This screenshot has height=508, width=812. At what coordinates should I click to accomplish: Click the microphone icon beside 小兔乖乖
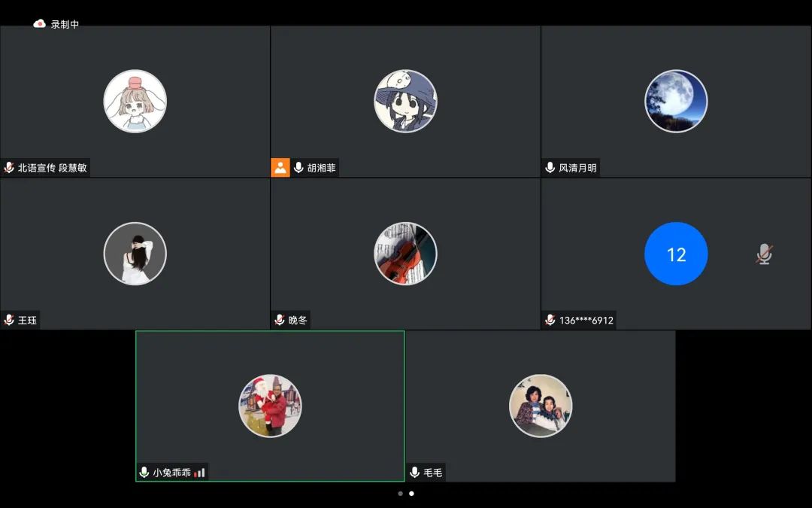coord(144,473)
